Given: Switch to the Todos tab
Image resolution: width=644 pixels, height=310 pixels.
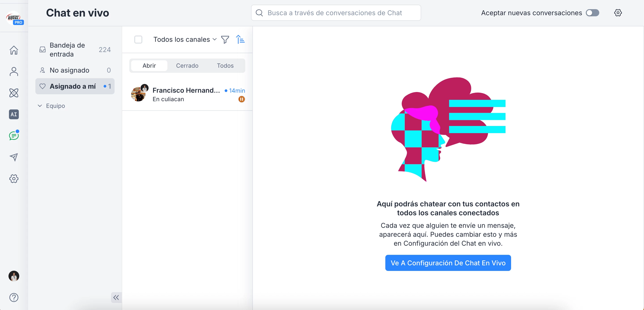Looking at the screenshot, I should [225, 66].
